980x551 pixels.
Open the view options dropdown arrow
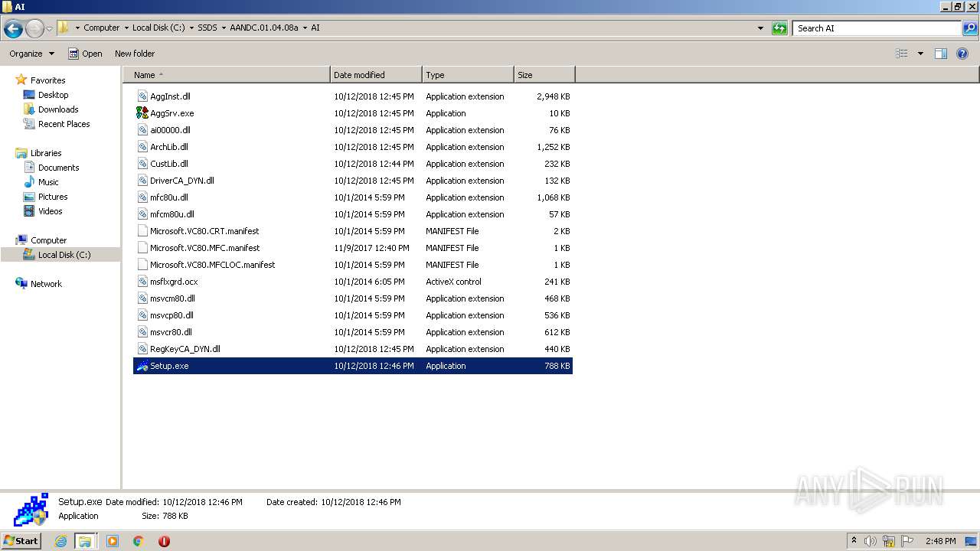click(920, 54)
